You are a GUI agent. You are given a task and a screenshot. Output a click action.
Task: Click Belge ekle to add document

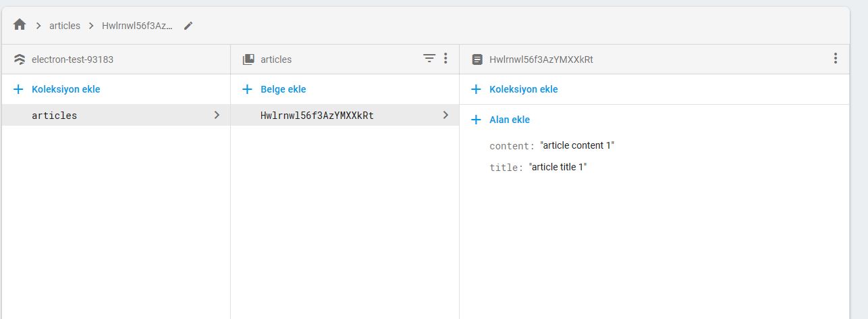click(x=283, y=89)
